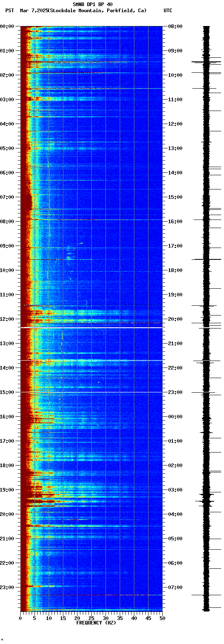Click the 15:00 PST time label on left axis
Viewport: 224px width, 644px height.
pos(6,392)
